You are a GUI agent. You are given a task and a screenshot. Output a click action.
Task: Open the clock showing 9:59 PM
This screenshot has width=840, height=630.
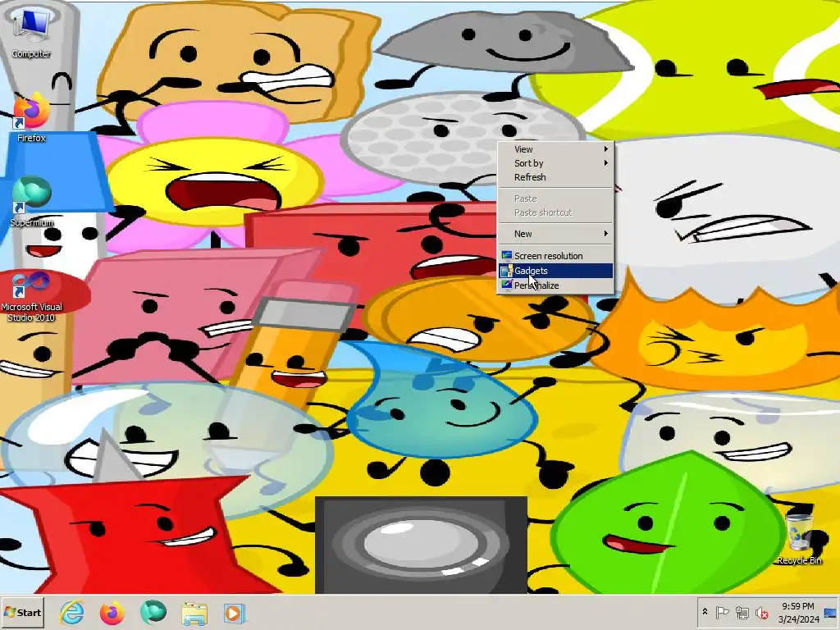click(798, 612)
